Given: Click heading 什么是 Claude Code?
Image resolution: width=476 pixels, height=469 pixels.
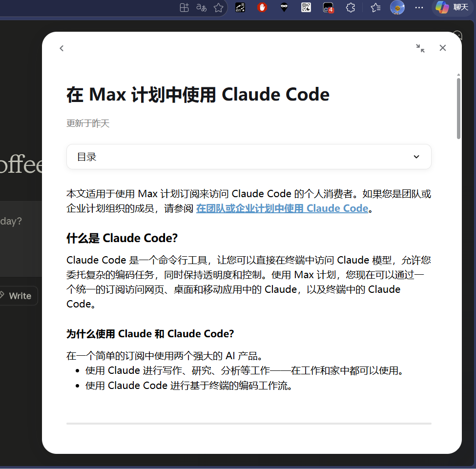Looking at the screenshot, I should click(x=122, y=238).
